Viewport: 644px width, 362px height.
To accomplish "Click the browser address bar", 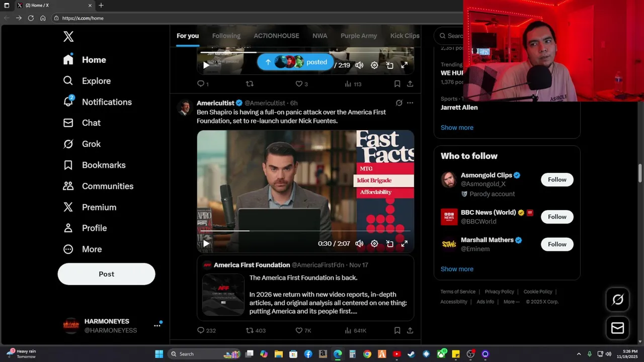I will (257, 18).
